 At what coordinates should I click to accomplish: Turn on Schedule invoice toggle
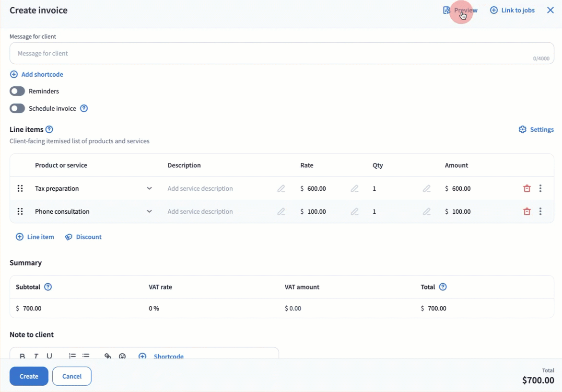point(17,108)
